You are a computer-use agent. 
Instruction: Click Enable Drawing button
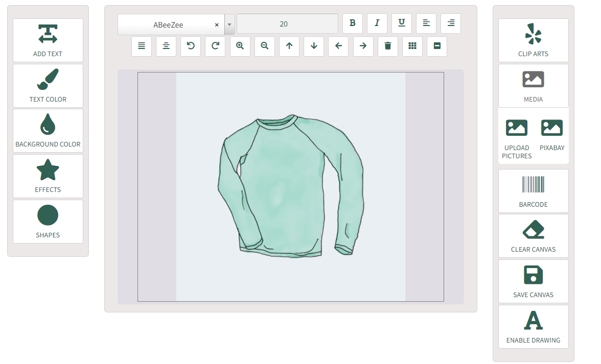coord(533,327)
